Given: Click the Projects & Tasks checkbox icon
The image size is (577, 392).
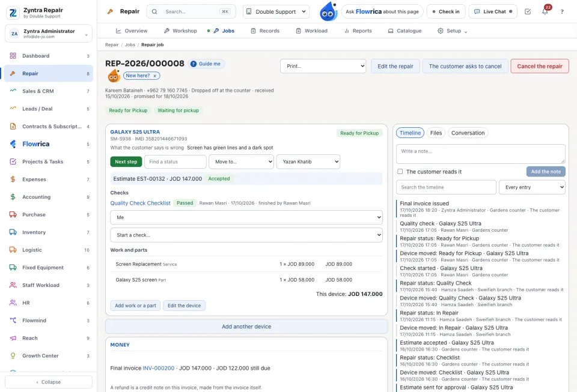Looking at the screenshot, I should [13, 161].
